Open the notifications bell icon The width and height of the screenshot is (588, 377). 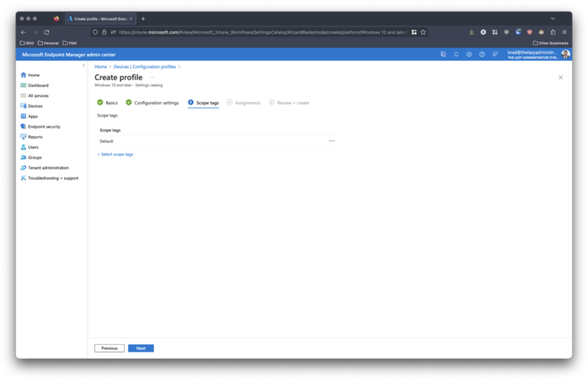456,54
